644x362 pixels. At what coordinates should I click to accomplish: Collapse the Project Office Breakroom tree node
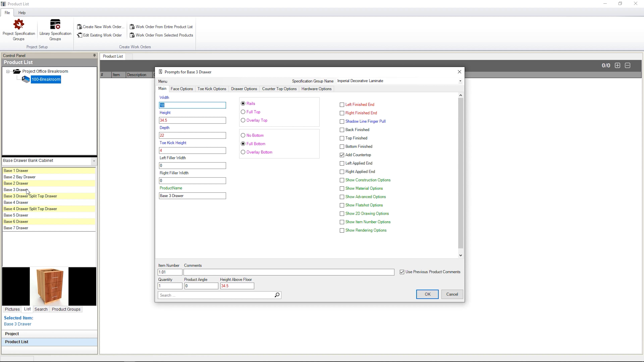tap(8, 71)
